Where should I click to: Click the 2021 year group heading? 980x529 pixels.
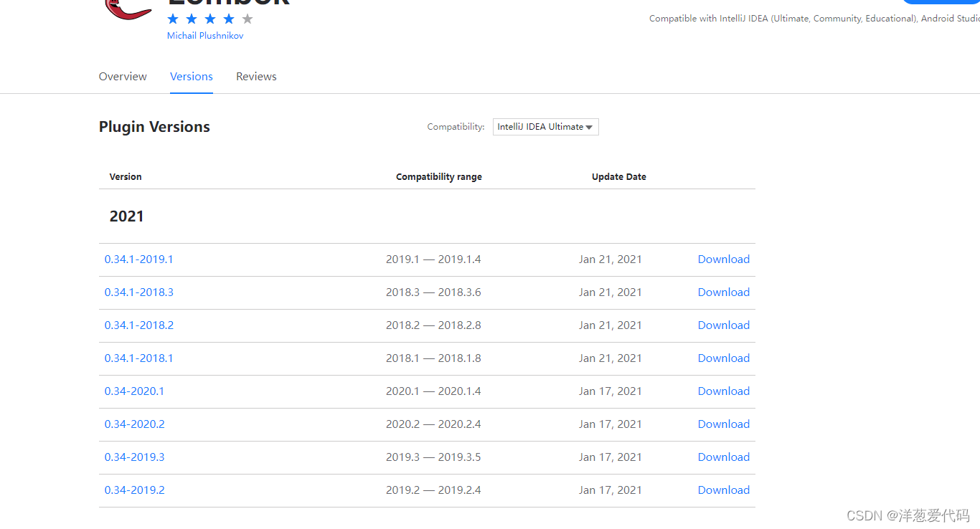pyautogui.click(x=127, y=216)
